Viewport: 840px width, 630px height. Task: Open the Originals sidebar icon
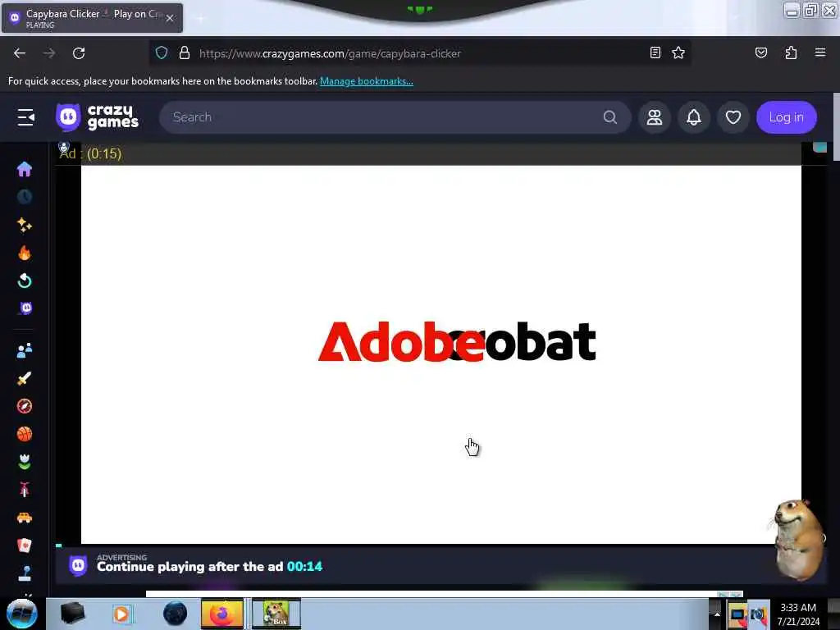point(25,308)
